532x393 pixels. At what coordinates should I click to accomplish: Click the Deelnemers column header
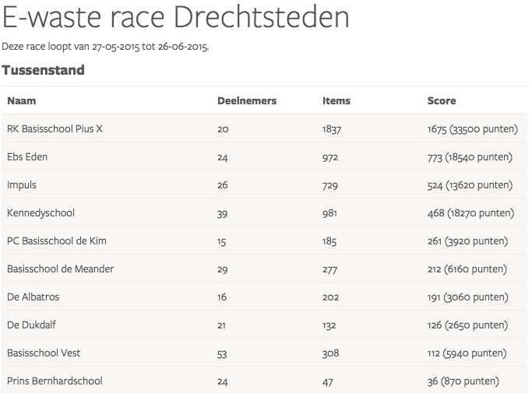[246, 100]
